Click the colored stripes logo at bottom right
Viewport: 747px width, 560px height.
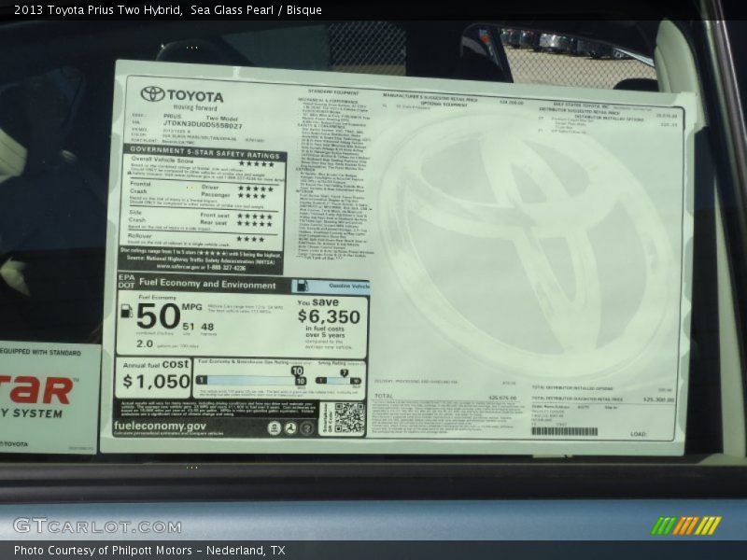685,525
